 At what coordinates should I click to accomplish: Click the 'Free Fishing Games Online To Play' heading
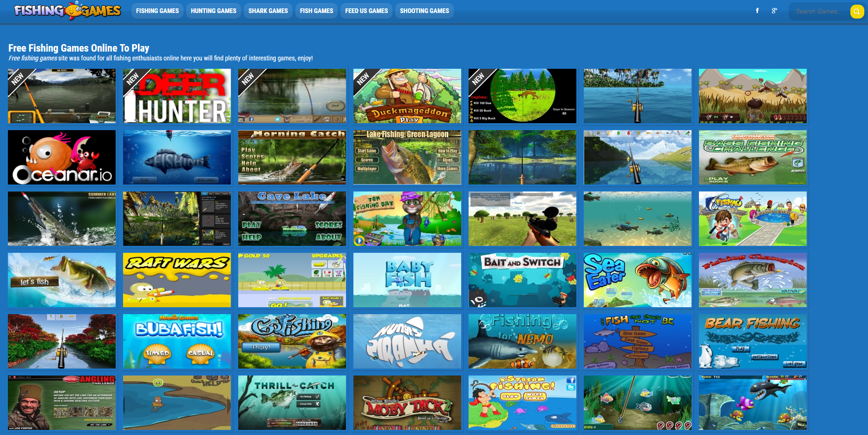[x=79, y=48]
